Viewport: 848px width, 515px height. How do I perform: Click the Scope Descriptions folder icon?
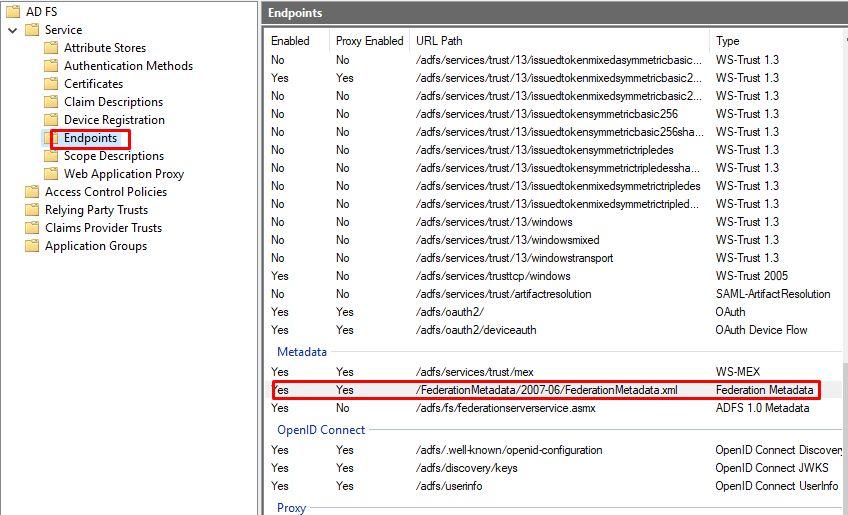click(x=51, y=156)
